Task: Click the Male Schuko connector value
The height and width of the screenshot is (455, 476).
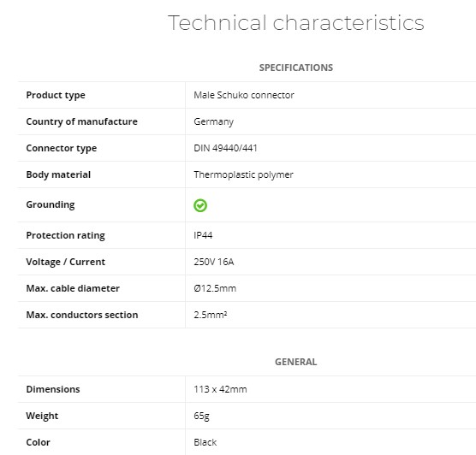Action: coord(244,95)
